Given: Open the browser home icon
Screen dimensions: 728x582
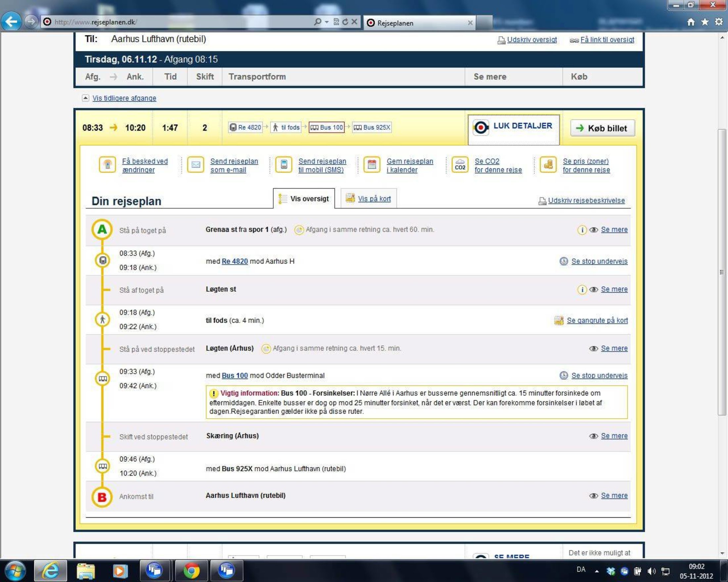Looking at the screenshot, I should point(691,22).
